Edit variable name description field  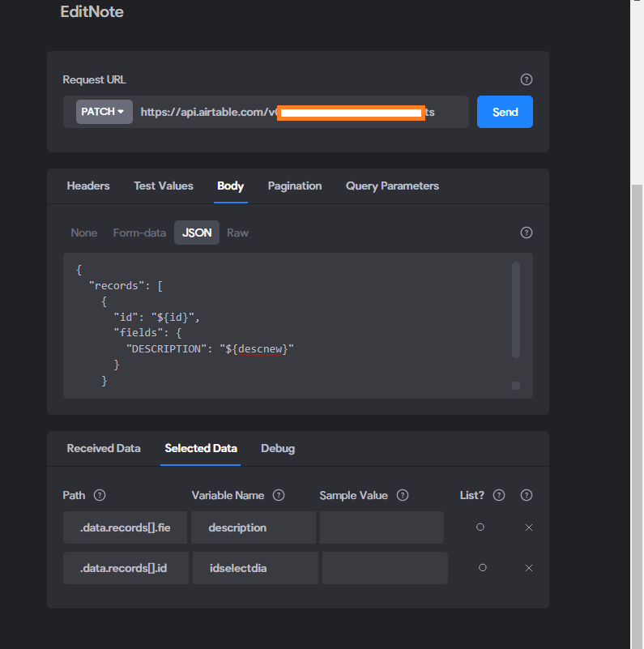tap(254, 527)
